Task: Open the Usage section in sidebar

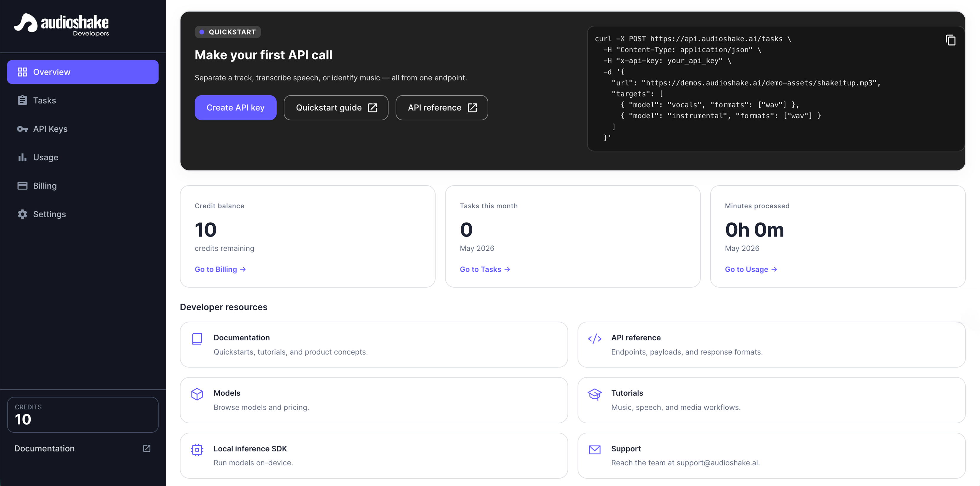Action: [x=83, y=157]
